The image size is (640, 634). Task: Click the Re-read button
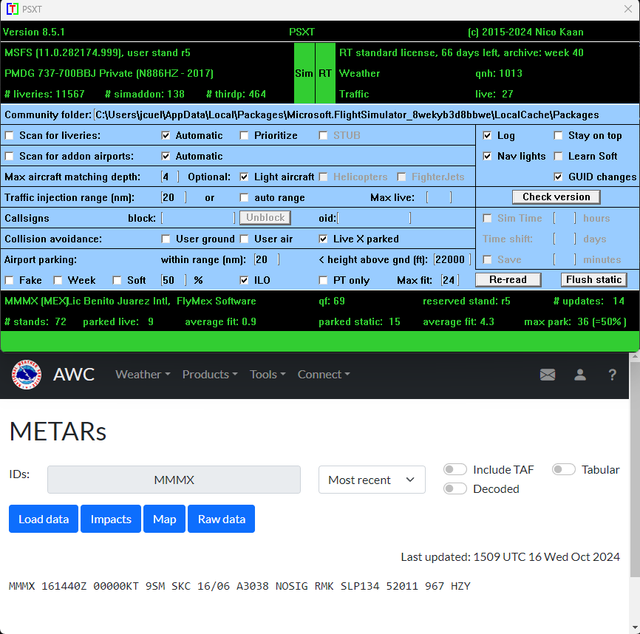tap(508, 280)
